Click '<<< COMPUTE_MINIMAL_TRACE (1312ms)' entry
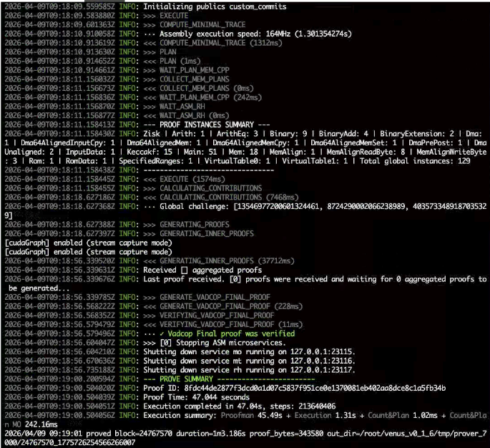 (x=212, y=43)
